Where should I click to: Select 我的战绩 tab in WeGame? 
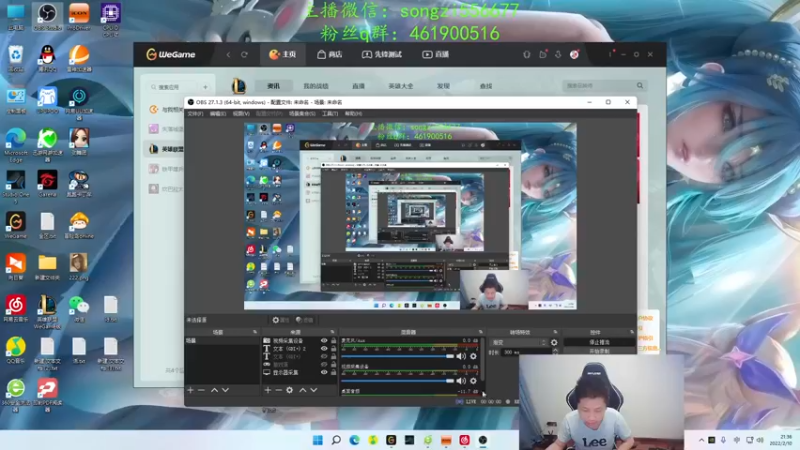tap(316, 86)
